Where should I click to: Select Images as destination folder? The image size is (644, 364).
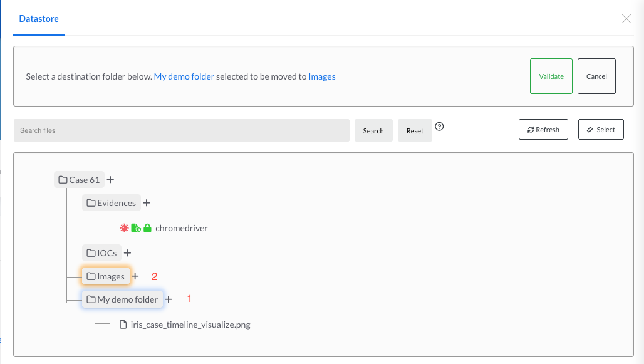point(106,276)
